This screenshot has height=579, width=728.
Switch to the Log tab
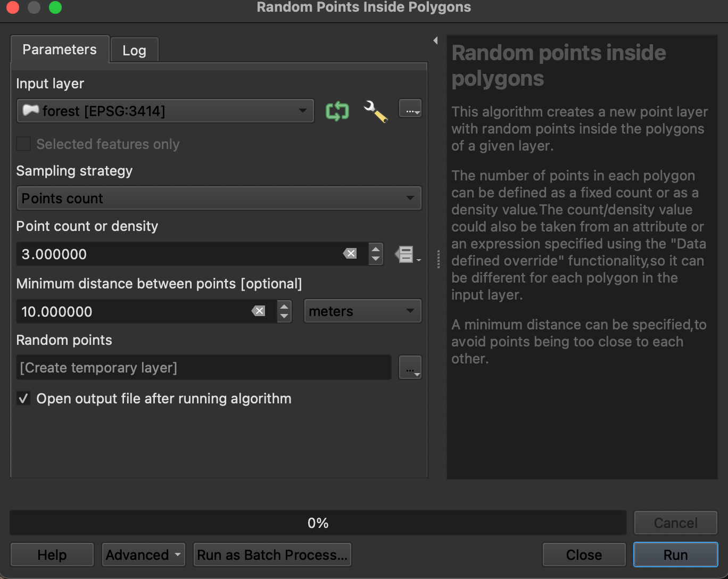134,51
